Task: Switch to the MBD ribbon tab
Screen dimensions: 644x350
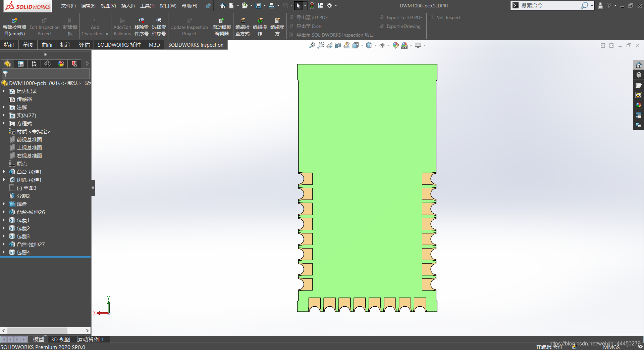Action: pyautogui.click(x=154, y=45)
